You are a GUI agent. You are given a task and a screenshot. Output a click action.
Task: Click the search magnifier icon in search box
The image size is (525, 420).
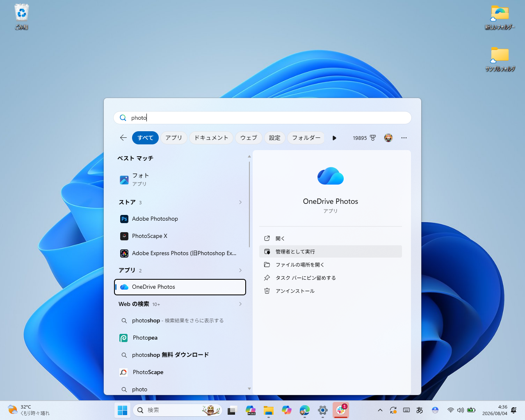tap(123, 118)
